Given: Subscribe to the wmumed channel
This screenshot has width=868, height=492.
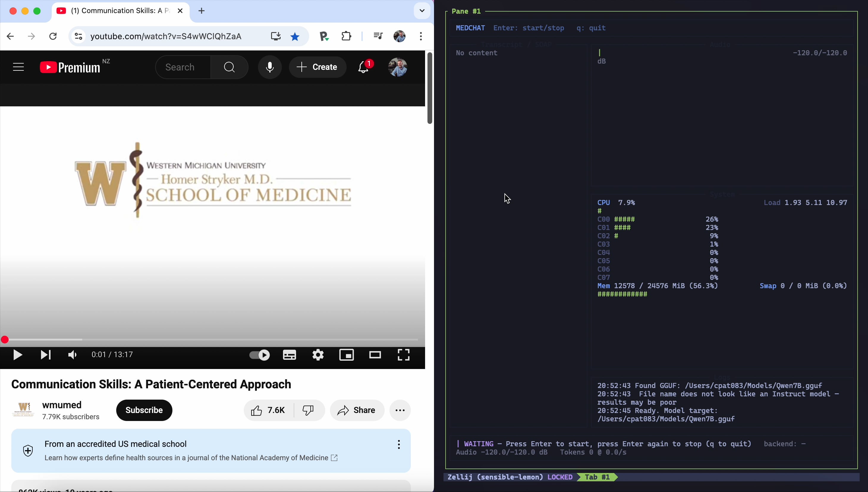Looking at the screenshot, I should [144, 410].
